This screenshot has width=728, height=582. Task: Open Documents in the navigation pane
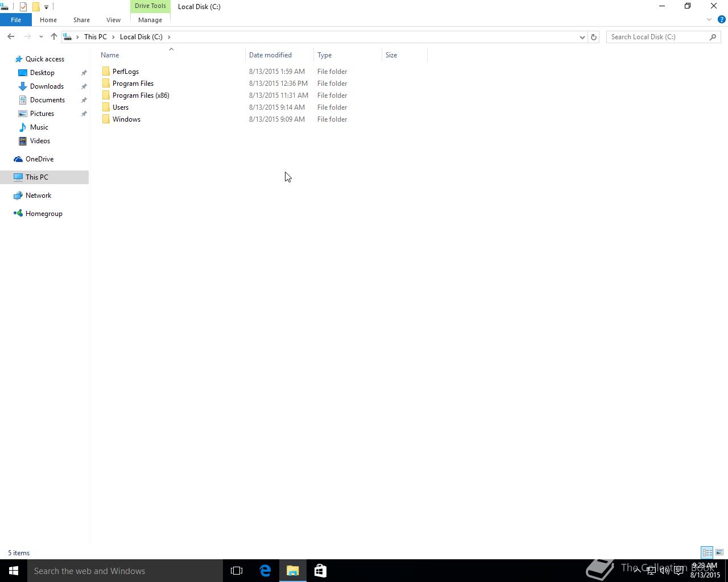pos(47,100)
